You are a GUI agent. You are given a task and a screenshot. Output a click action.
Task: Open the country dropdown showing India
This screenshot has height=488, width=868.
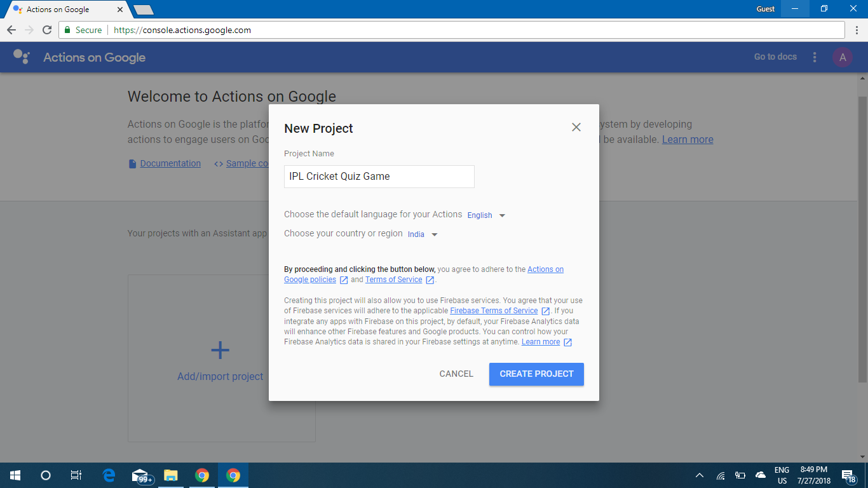pos(423,234)
